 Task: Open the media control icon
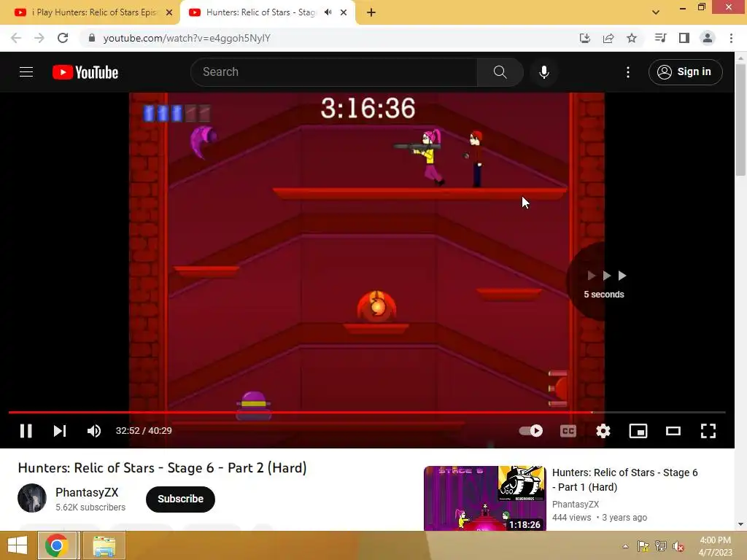pyautogui.click(x=660, y=38)
